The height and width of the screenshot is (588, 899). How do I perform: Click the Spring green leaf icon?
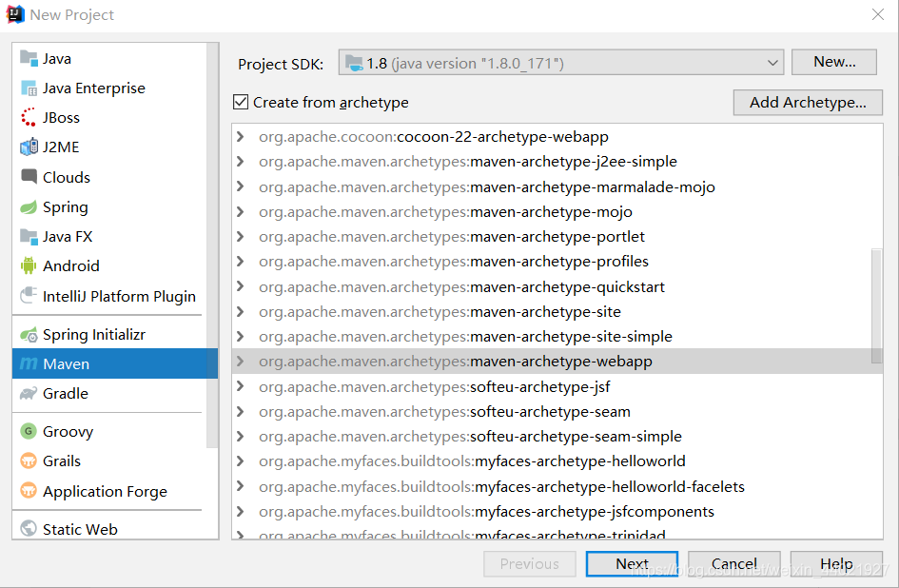click(29, 207)
